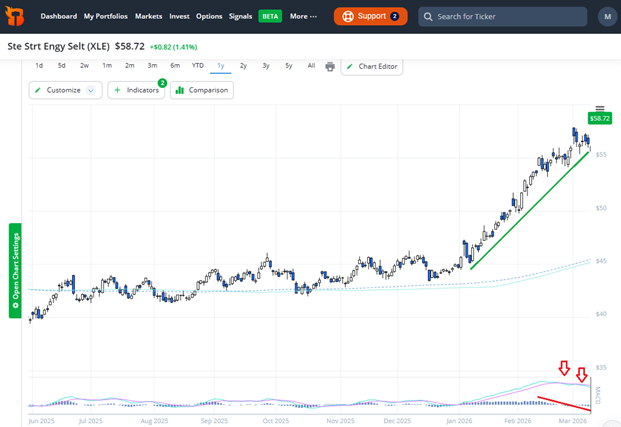The width and height of the screenshot is (621, 427).
Task: Click the user profile avatar M
Action: [x=607, y=16]
